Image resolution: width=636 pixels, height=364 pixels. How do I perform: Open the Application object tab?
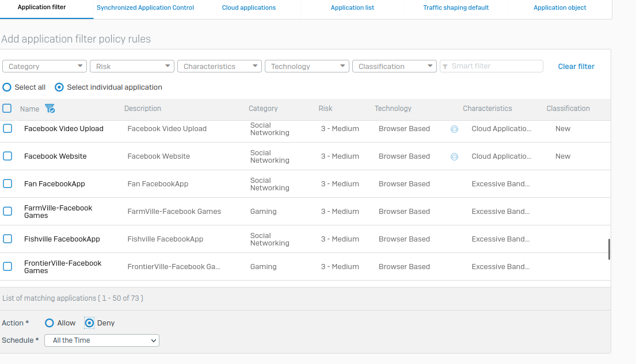coord(560,7)
